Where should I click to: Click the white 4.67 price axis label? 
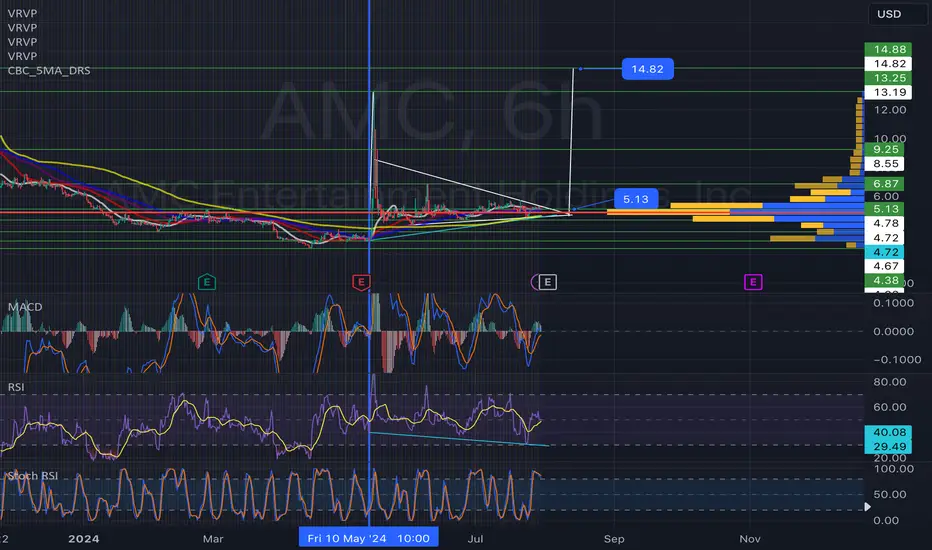[885, 266]
